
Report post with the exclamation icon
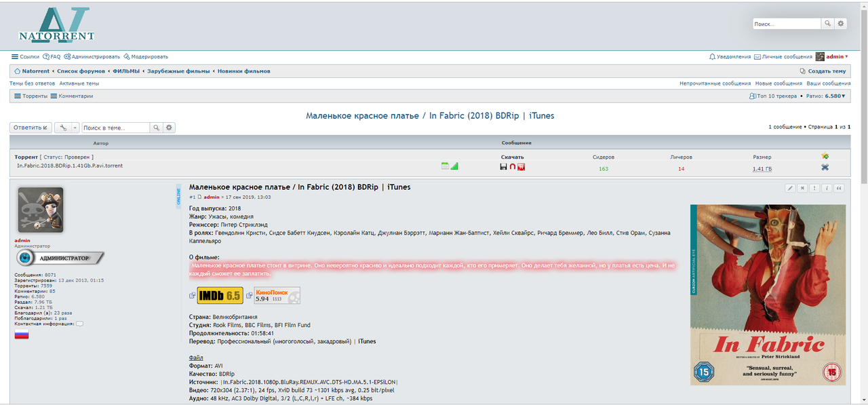(814, 188)
